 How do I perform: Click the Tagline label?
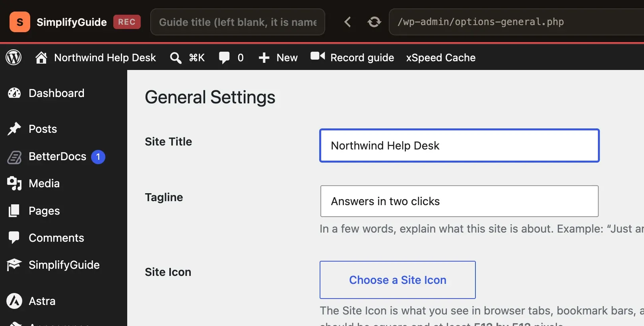164,197
